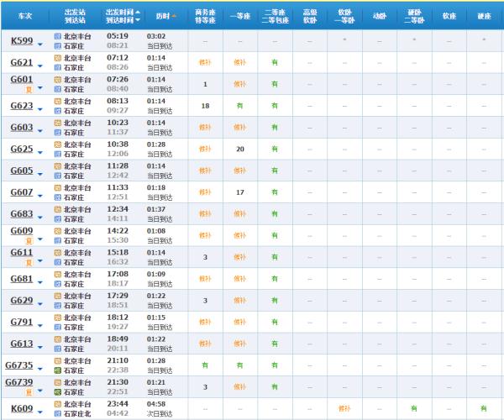Click business seat 候补 for G621
This screenshot has height=420, width=504.
click(205, 62)
